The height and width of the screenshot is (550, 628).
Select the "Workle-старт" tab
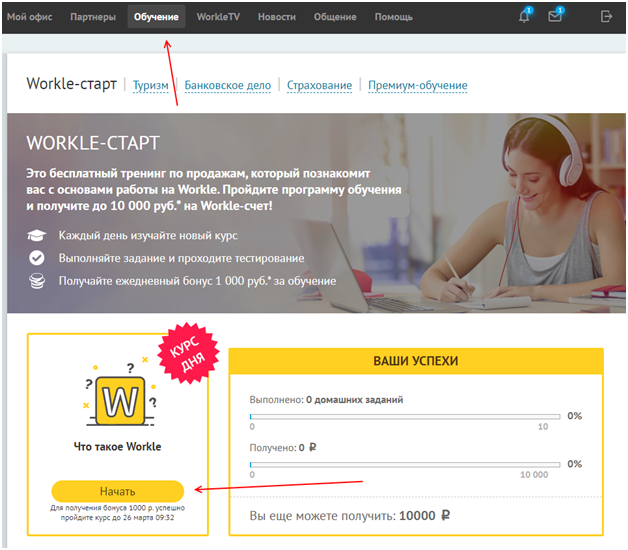[x=71, y=84]
